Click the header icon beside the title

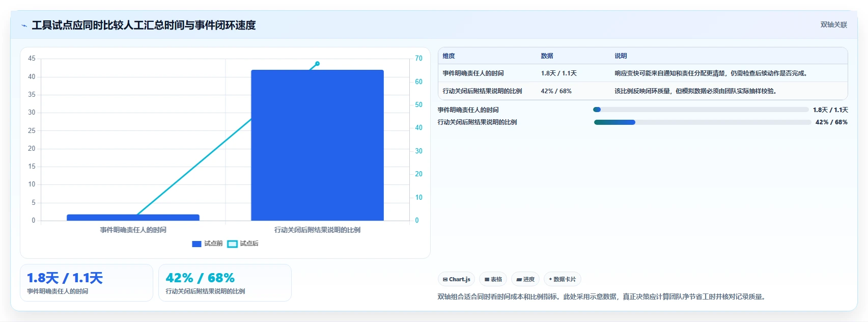(x=24, y=25)
